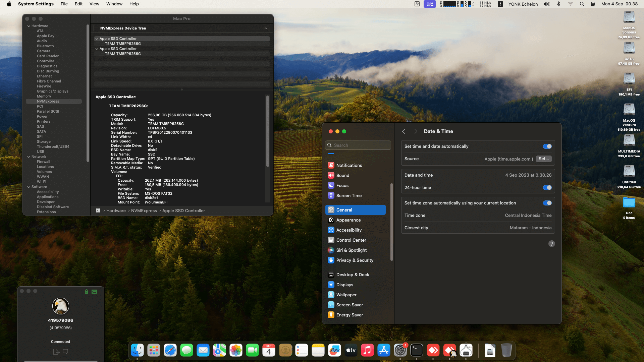Image resolution: width=644 pixels, height=362 pixels.
Task: Open the Notifications settings icon
Action: point(331,165)
